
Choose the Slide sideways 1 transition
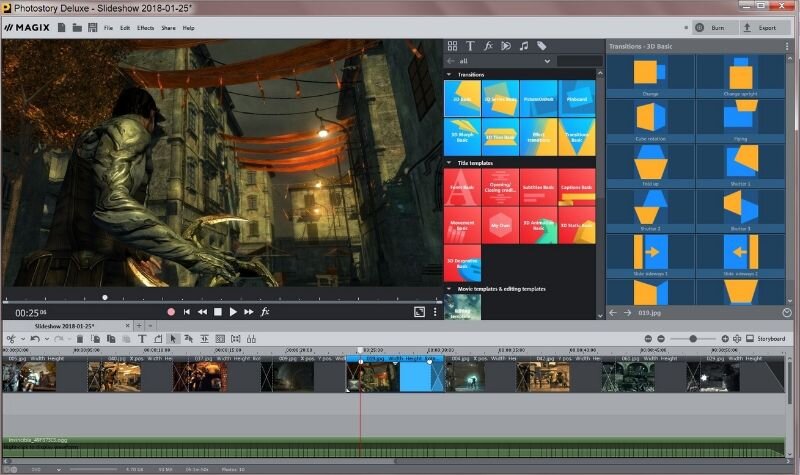click(650, 256)
